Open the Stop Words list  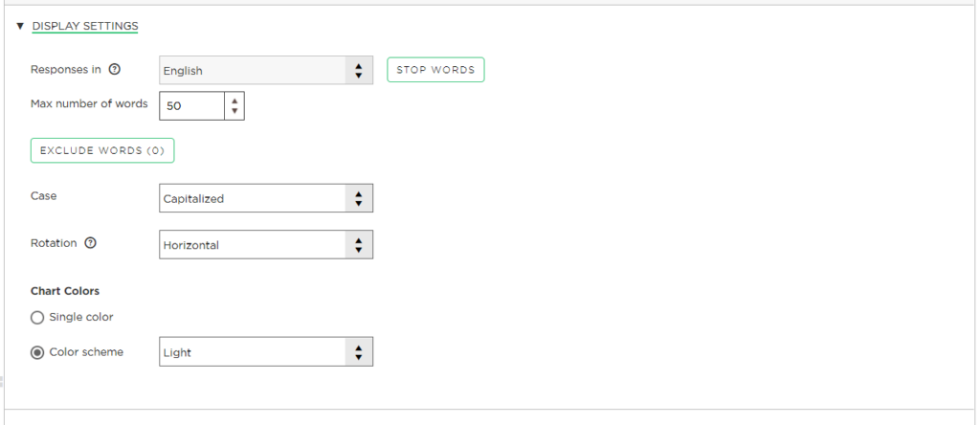click(x=435, y=70)
